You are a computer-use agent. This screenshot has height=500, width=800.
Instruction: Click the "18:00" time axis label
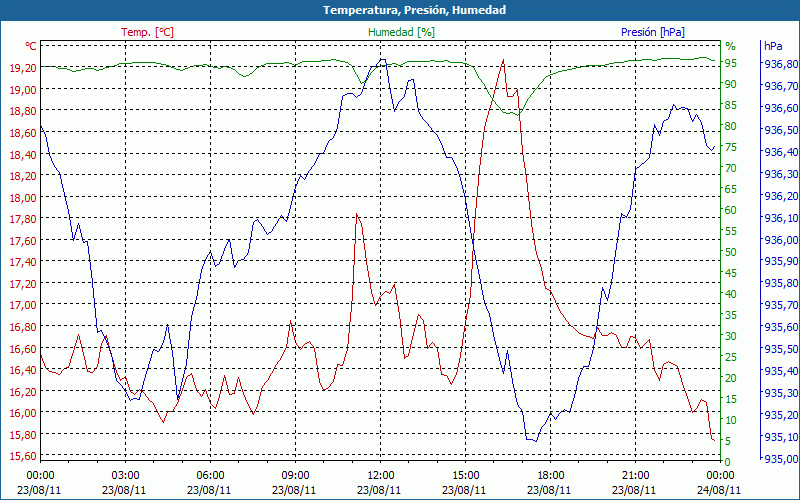click(551, 476)
